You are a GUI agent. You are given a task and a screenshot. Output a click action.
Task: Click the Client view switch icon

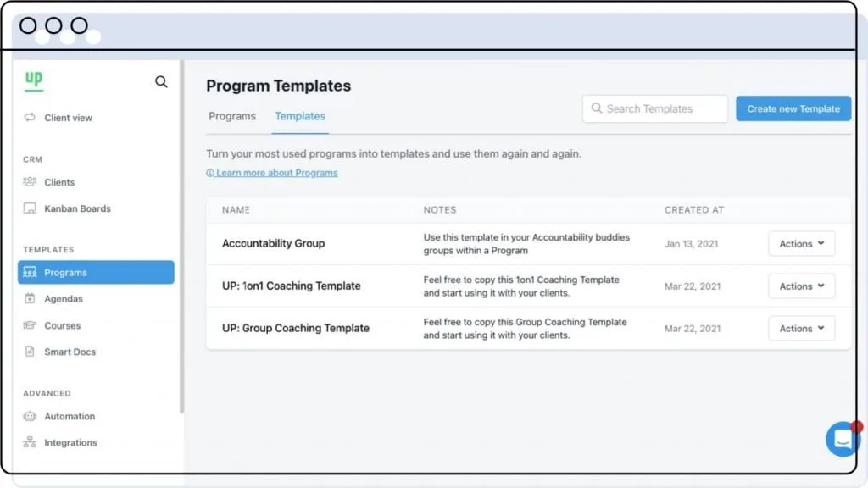[31, 118]
